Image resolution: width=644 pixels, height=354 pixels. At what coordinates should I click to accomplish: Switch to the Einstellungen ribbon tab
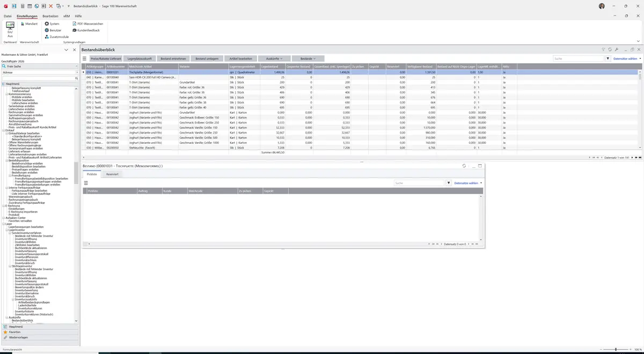(x=27, y=16)
